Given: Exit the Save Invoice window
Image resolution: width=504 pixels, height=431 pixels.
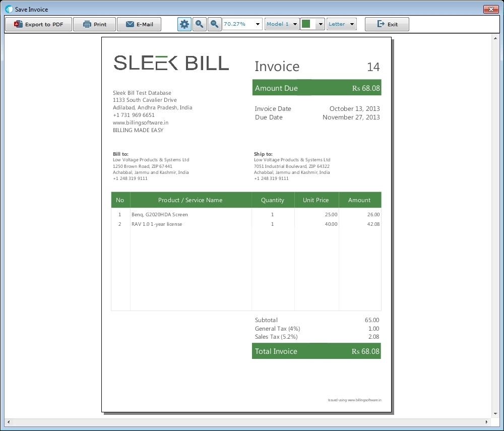Looking at the screenshot, I should click(x=387, y=24).
